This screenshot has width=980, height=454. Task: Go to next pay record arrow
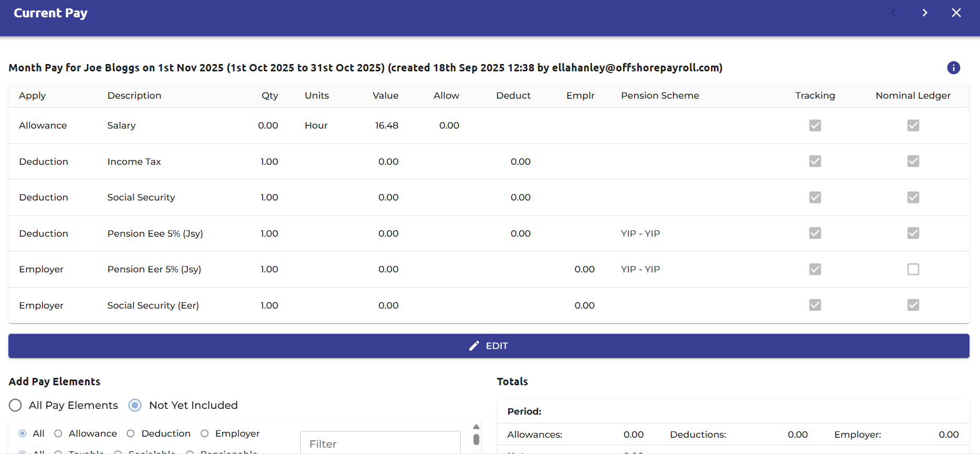click(x=925, y=13)
